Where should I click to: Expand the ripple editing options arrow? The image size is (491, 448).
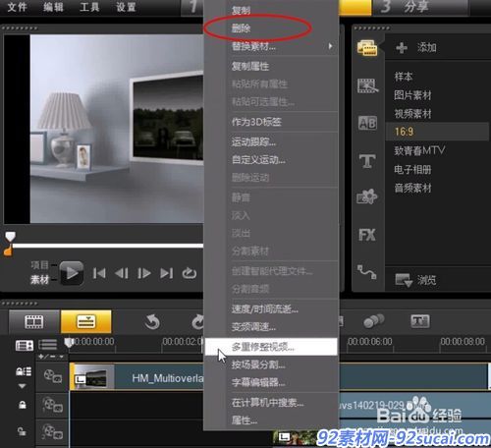point(22,386)
